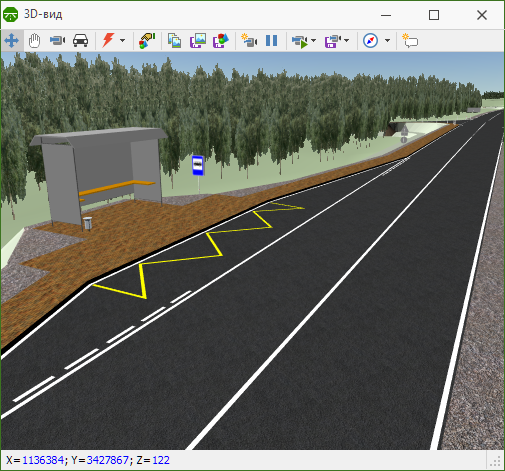Switch to the camera view mode
Viewport: 505px width, 471px height.
pyautogui.click(x=57, y=41)
